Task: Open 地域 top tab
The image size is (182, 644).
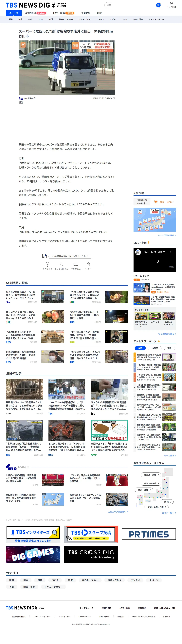Action: [99, 13]
